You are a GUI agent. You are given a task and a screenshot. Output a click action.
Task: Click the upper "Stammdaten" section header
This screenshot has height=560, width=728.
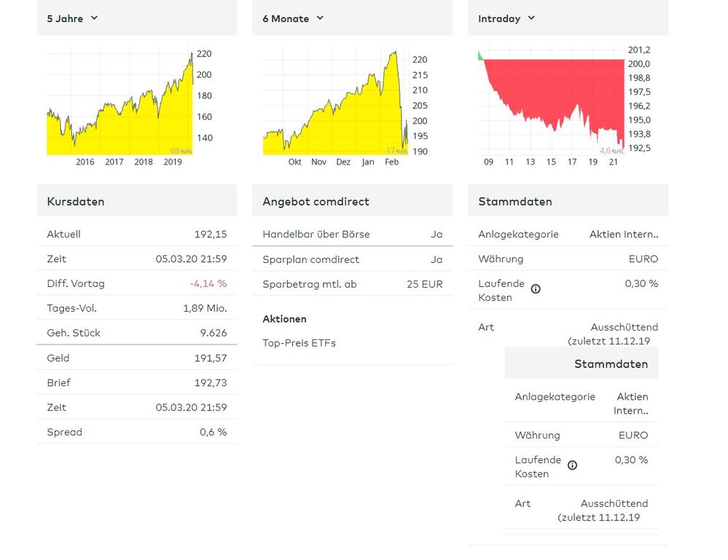(x=514, y=202)
